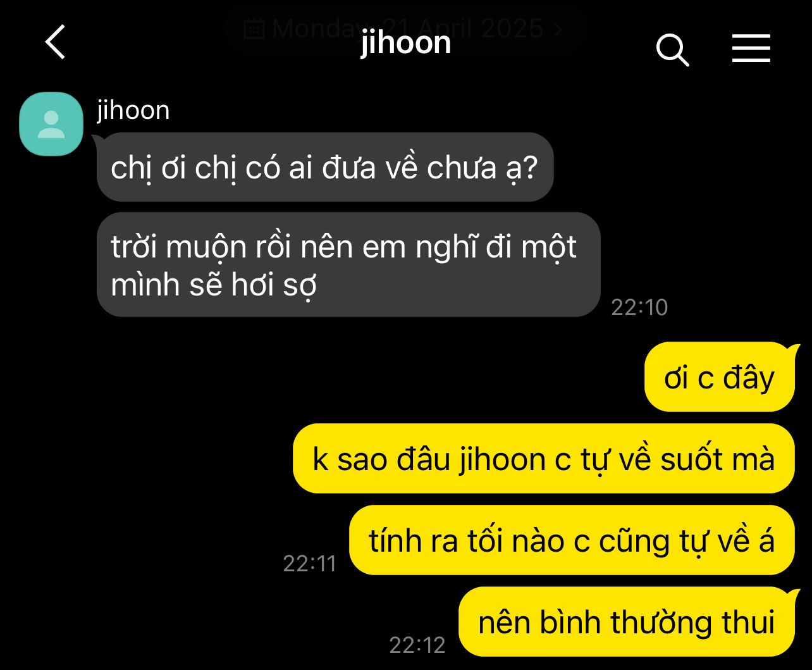Image resolution: width=812 pixels, height=670 pixels.
Task: Tap sender name jihoon above the message
Action: click(x=133, y=110)
